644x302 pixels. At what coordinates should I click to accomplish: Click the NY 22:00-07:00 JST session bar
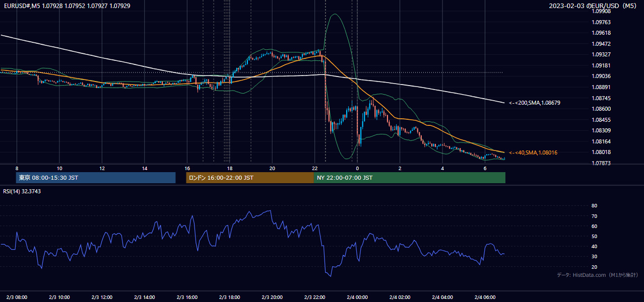coord(410,178)
